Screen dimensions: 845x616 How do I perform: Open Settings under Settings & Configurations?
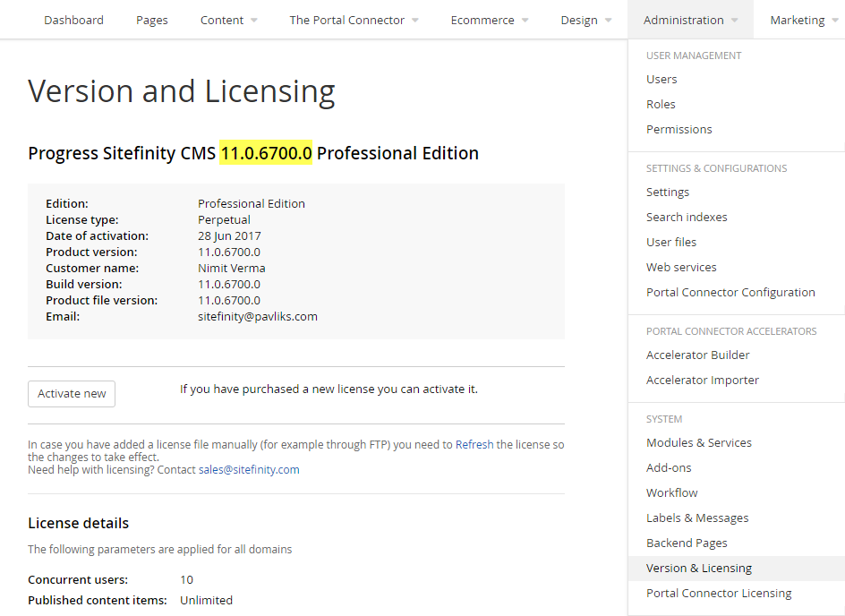click(x=668, y=192)
